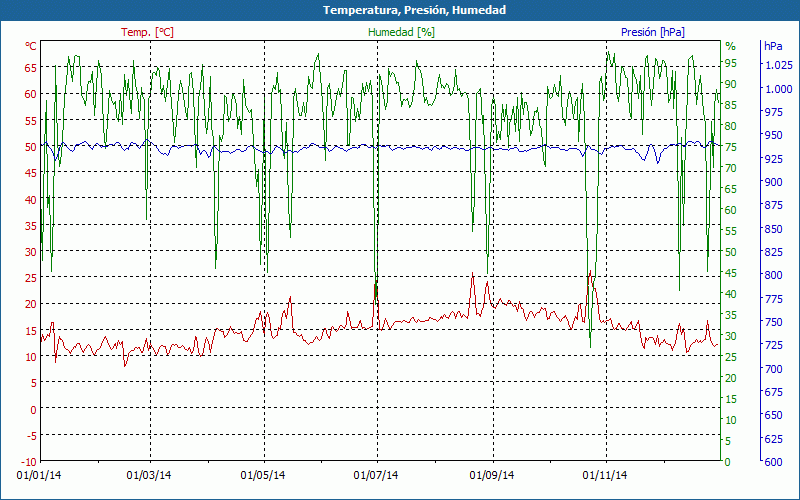This screenshot has width=800, height=500.
Task: Click the '01/03/14' date label
Action: [149, 476]
